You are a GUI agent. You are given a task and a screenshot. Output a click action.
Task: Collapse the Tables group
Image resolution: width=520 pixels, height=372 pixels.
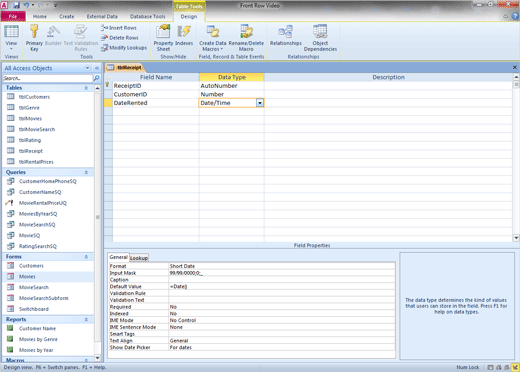tap(86, 88)
